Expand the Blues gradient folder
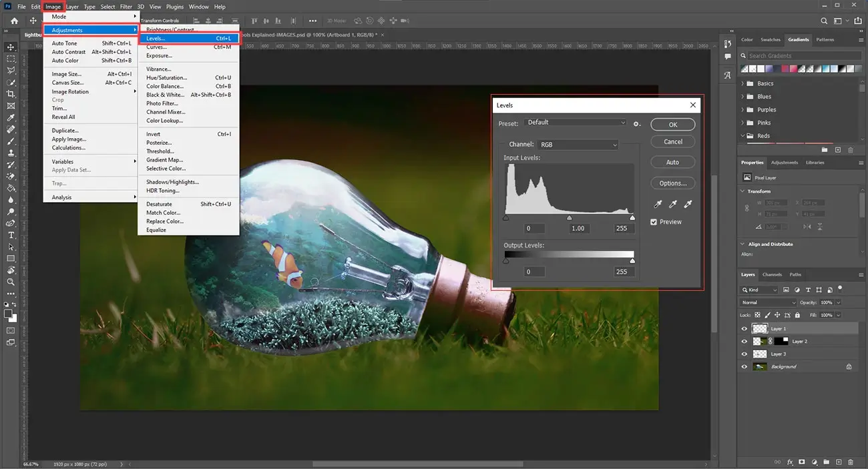 pos(743,97)
